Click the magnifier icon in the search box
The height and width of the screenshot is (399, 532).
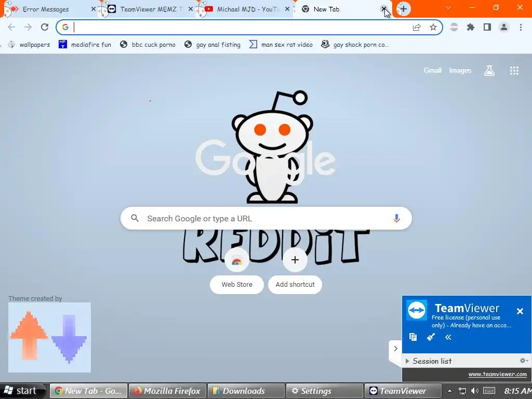pyautogui.click(x=135, y=218)
